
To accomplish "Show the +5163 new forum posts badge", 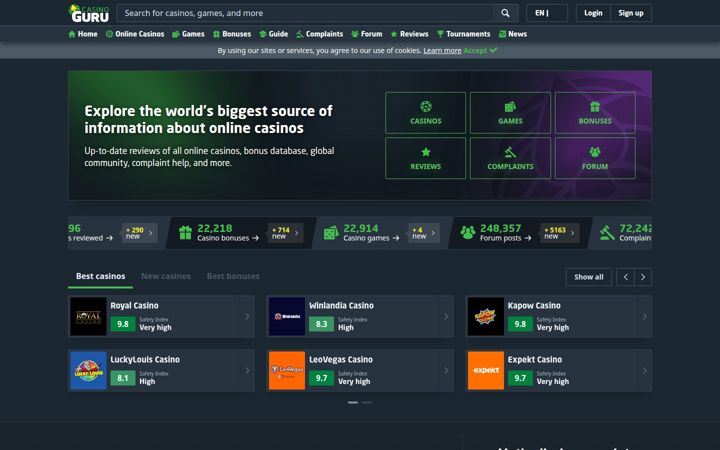I will pyautogui.click(x=560, y=233).
